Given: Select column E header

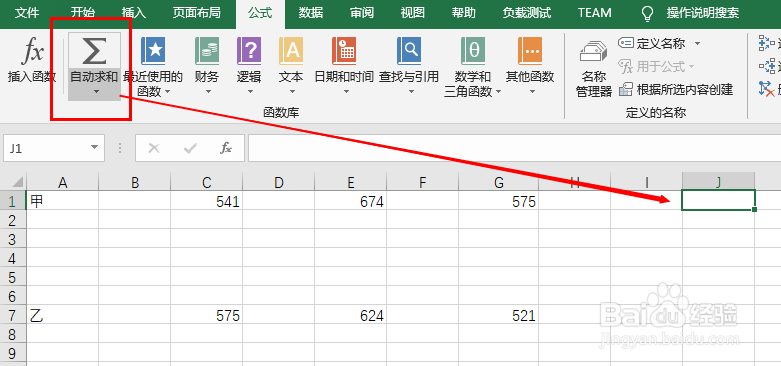Looking at the screenshot, I should click(351, 182).
